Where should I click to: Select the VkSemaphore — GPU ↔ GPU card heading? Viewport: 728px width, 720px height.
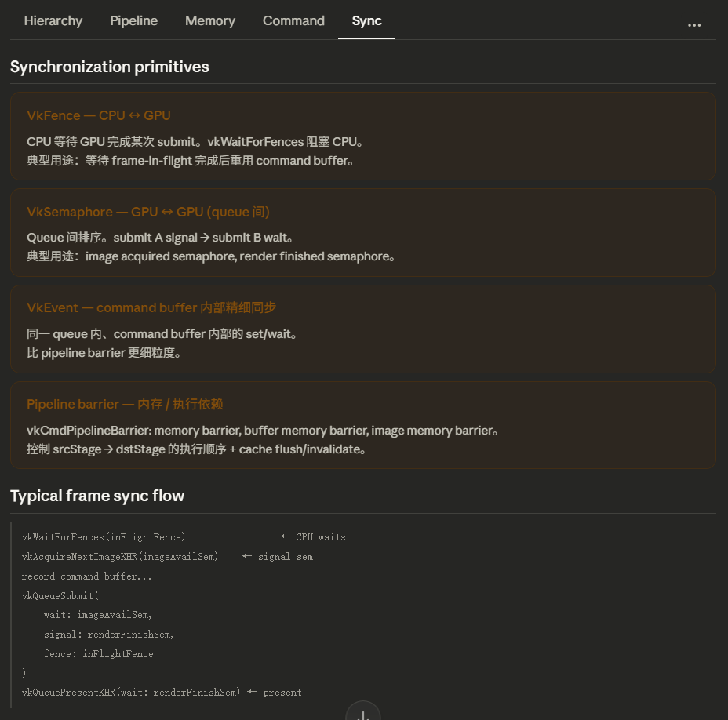click(x=148, y=212)
